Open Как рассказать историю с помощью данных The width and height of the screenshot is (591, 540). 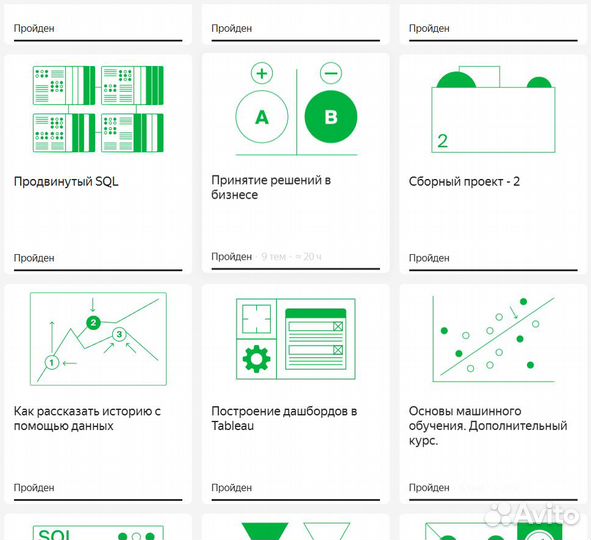point(87,418)
